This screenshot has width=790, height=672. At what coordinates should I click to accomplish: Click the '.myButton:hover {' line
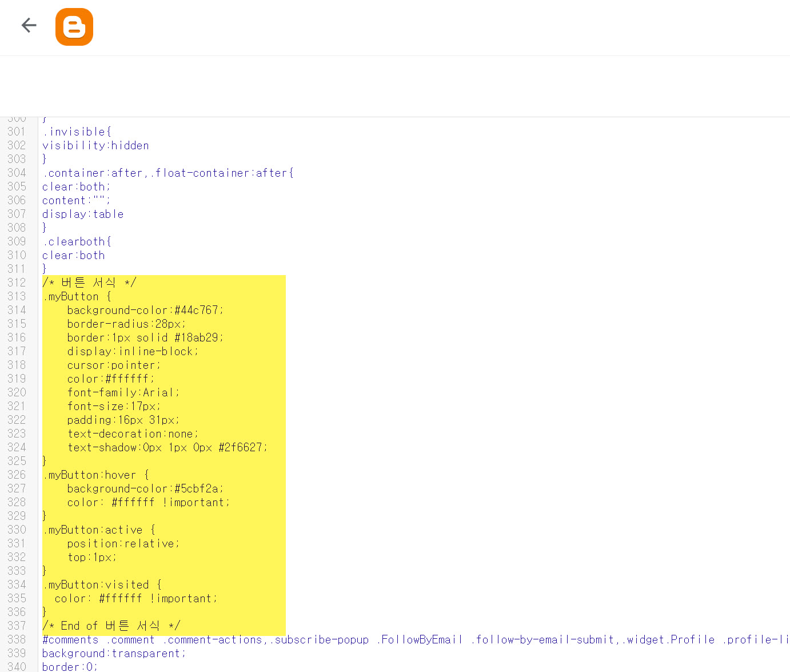[x=95, y=475]
